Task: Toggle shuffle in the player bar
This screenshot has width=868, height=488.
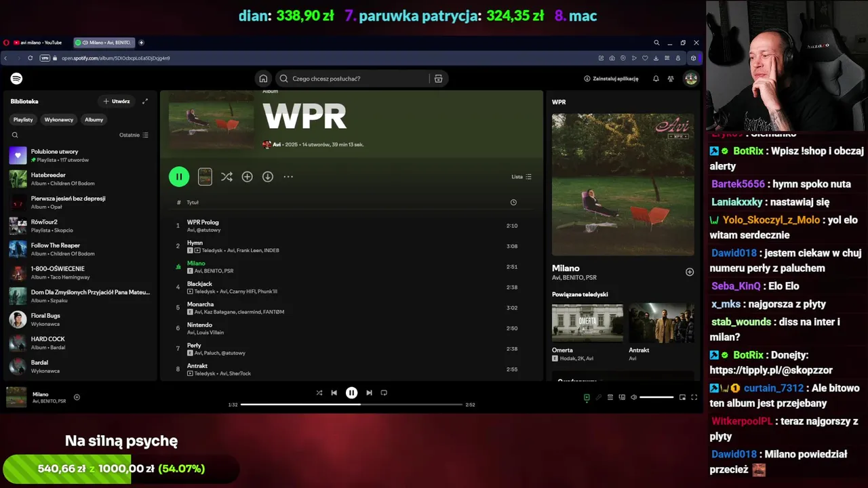Action: pyautogui.click(x=319, y=392)
